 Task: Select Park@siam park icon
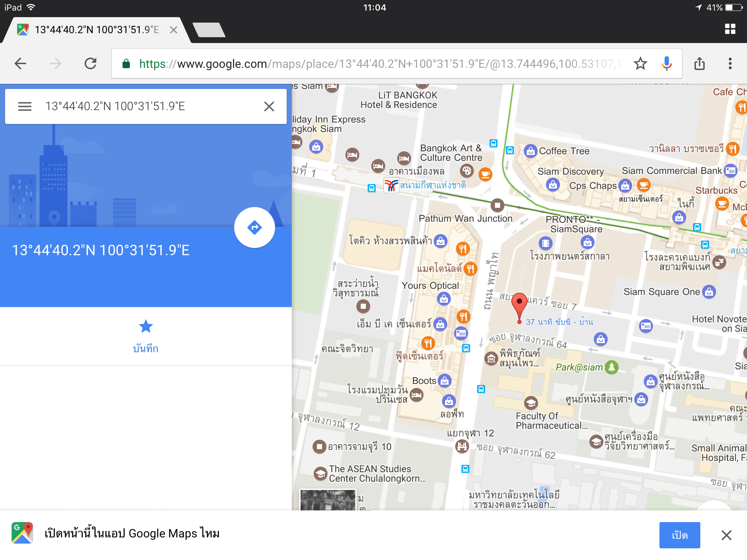tap(612, 367)
